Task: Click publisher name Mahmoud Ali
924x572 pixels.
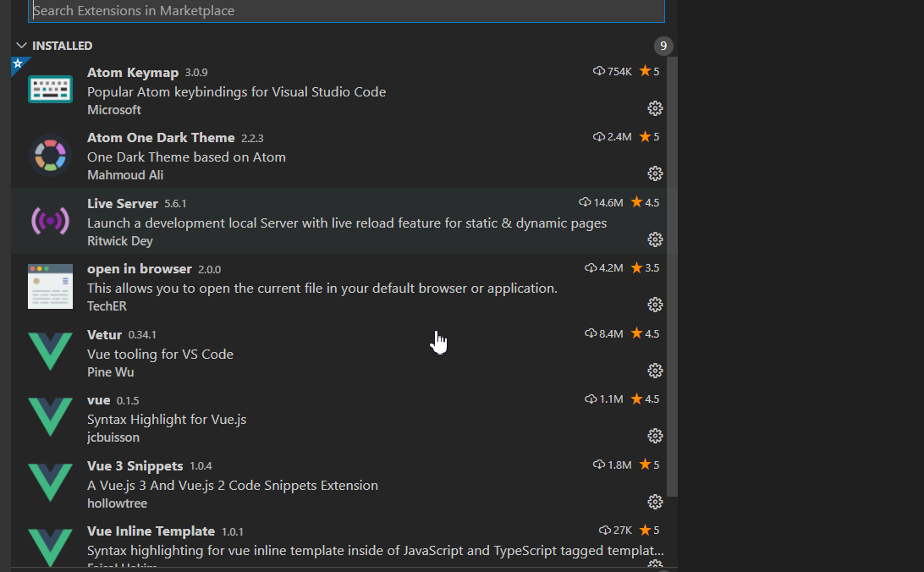Action: point(125,175)
